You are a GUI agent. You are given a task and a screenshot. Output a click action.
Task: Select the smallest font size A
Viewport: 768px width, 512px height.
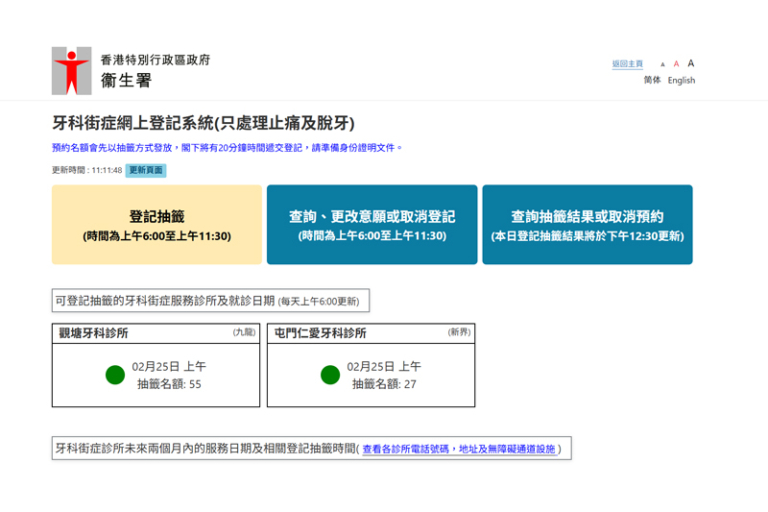[662, 64]
